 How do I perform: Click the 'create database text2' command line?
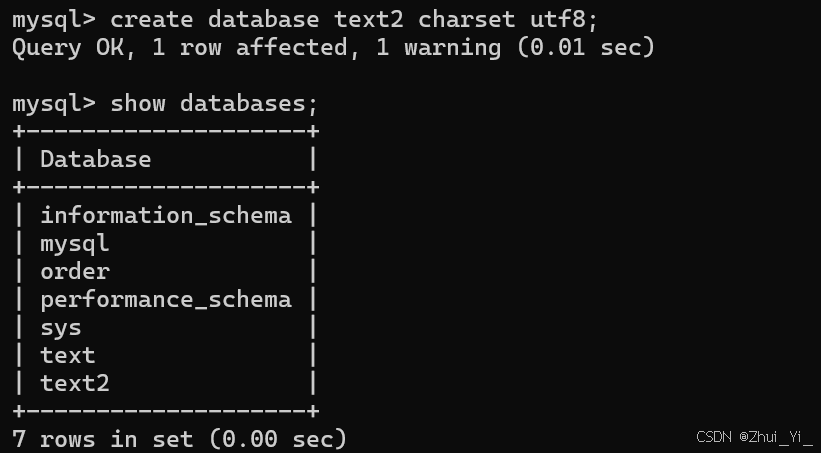(305, 20)
